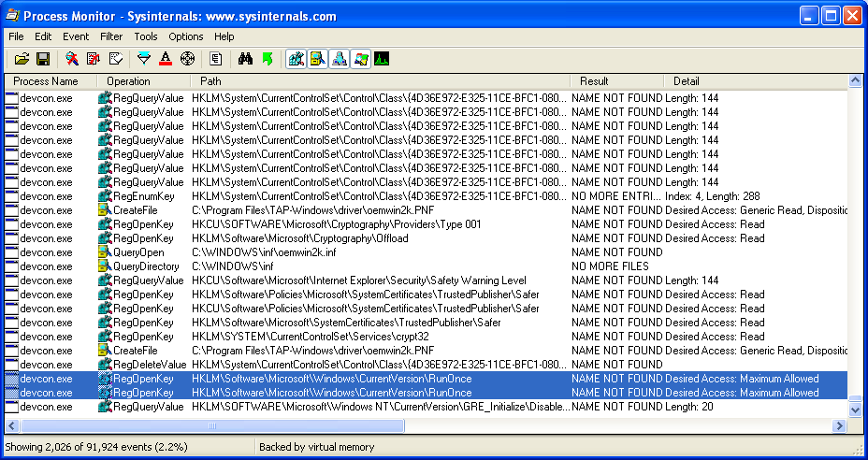
Task: Select the QueryOpen oemwin2k.inf row
Action: point(427,252)
